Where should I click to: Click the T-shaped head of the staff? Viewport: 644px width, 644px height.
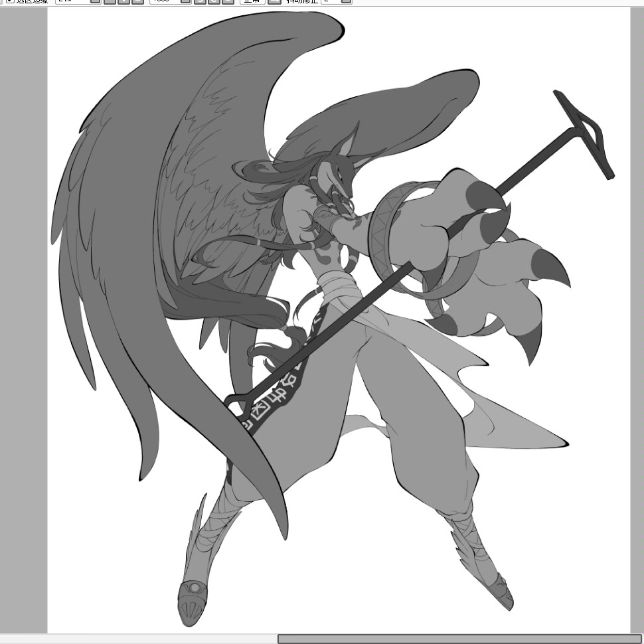584,133
